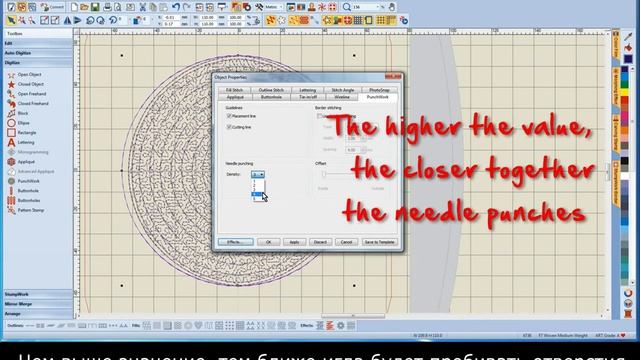Expand the Auto Digitize toolbox section
640x360 pixels.
pos(38,53)
